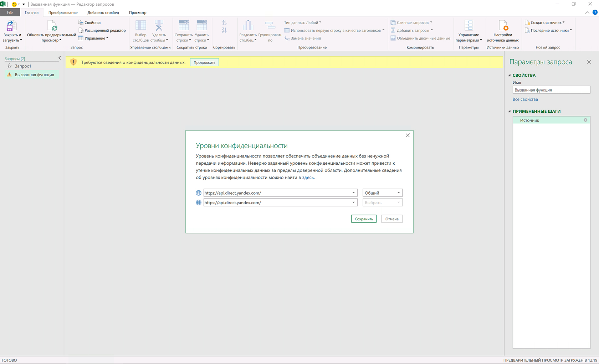This screenshot has width=599, height=364.
Task: Click Use First Row as Headers option
Action: (334, 30)
